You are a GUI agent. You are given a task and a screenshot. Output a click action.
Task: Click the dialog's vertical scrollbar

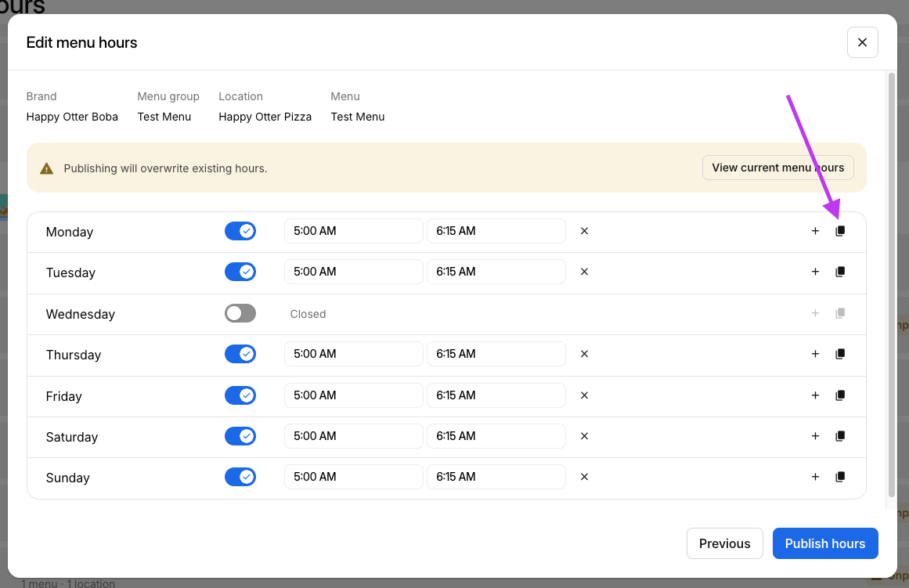891,282
